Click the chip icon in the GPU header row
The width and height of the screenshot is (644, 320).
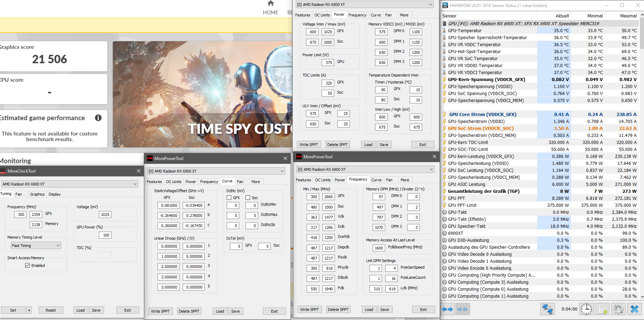coord(445,23)
